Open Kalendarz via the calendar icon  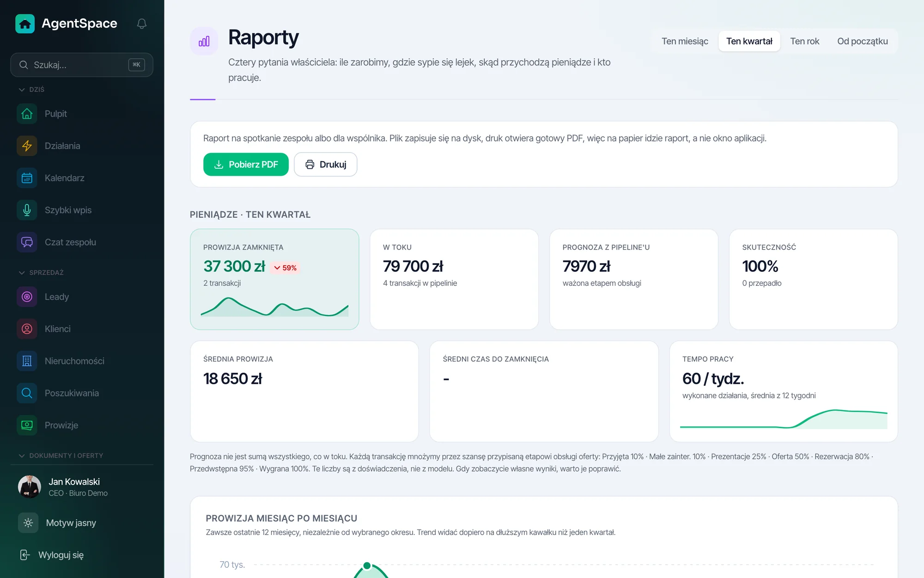tap(27, 178)
